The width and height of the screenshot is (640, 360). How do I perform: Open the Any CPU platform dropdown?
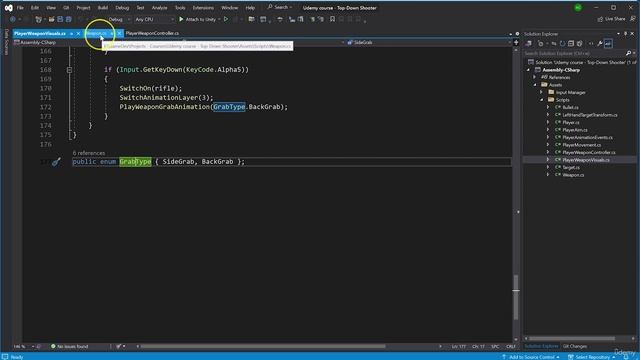(x=154, y=19)
